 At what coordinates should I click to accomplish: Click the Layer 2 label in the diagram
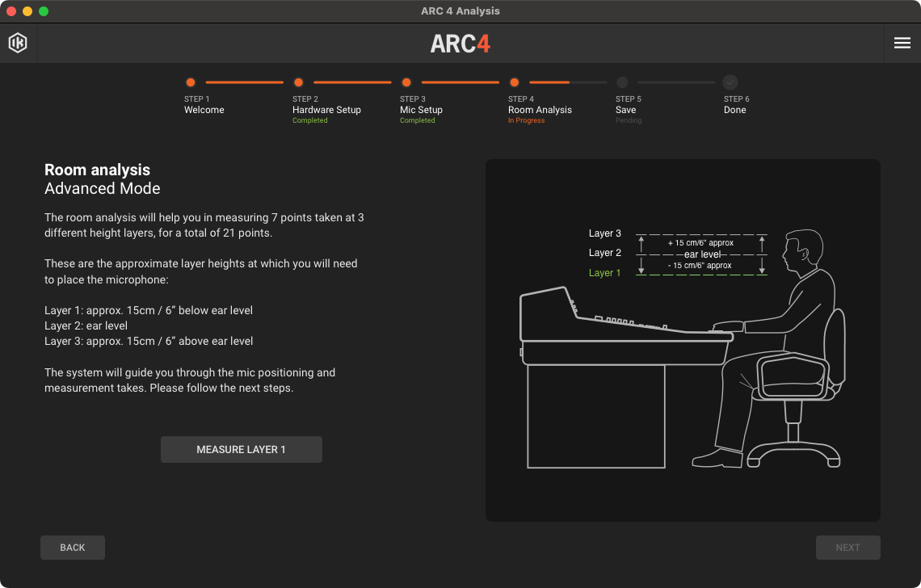pyautogui.click(x=604, y=253)
